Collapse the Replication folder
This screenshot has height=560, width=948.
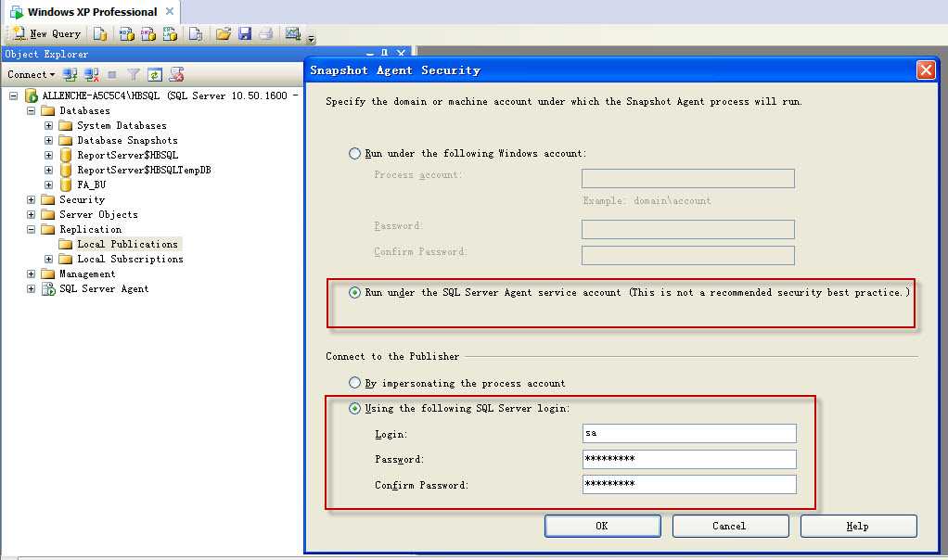pos(31,230)
